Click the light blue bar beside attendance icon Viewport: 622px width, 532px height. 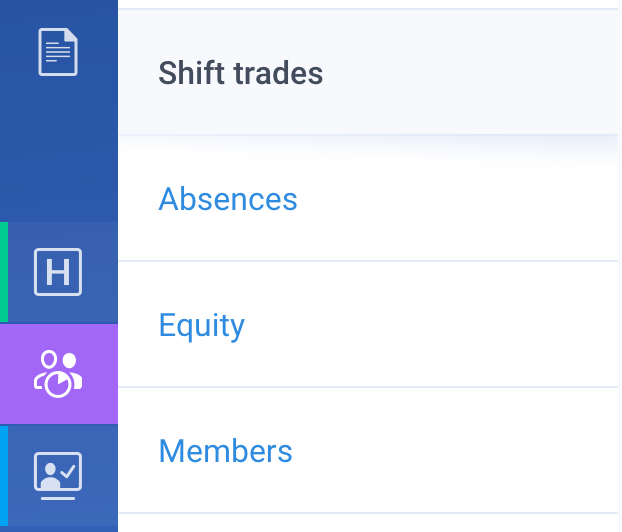pos(4,476)
